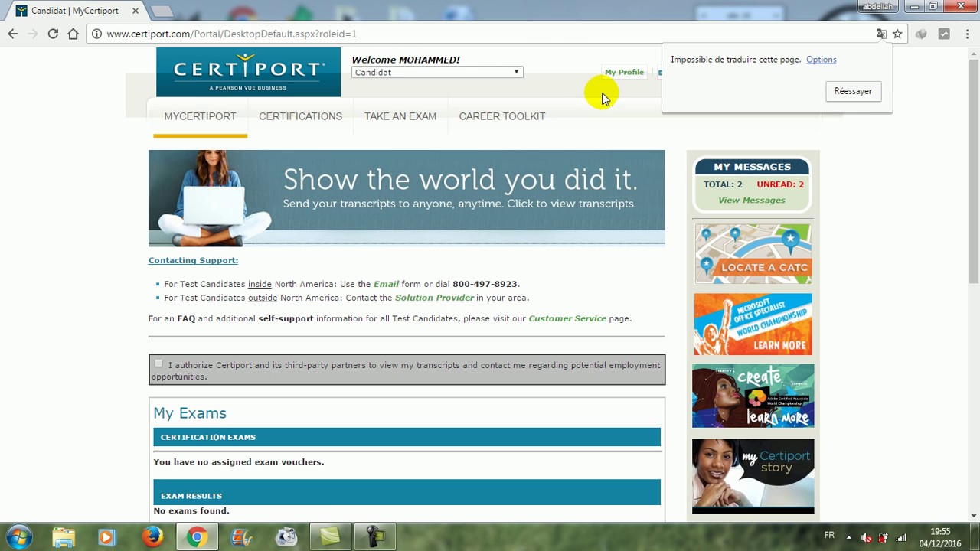Open the Chrome three-dot menu
980x551 pixels.
[x=968, y=34]
